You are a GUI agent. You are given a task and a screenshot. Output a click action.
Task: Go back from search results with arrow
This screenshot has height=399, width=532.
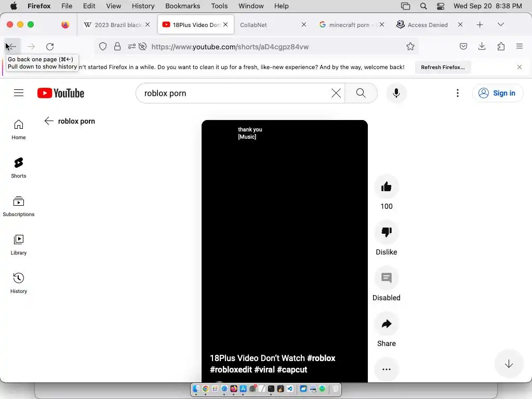click(49, 121)
